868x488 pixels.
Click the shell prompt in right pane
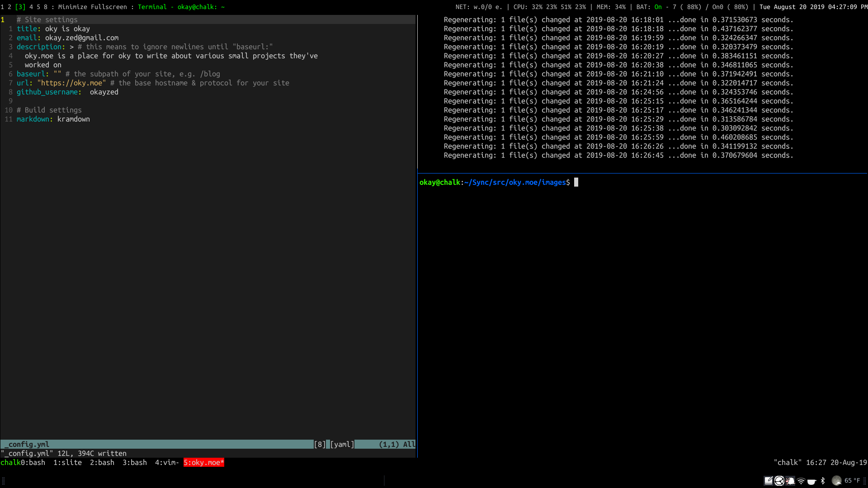pos(495,182)
